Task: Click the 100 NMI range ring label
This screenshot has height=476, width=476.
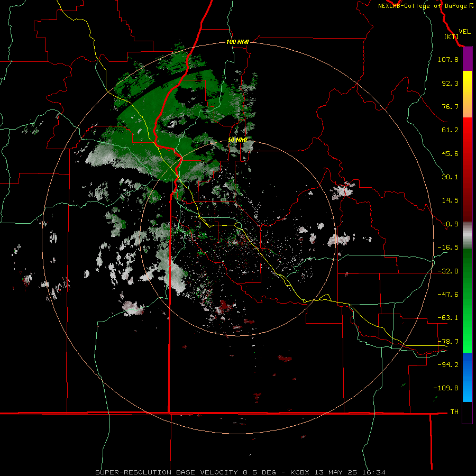Action: coord(237,42)
